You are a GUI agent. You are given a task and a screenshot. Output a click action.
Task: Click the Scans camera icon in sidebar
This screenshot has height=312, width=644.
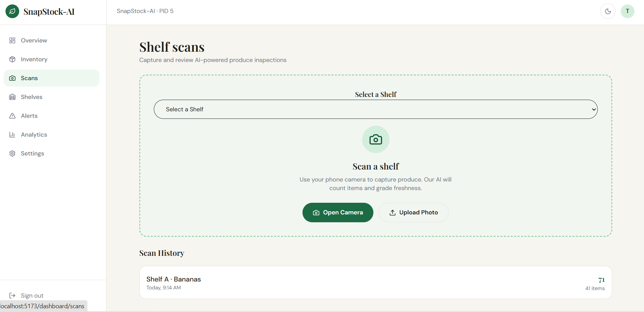coord(12,78)
